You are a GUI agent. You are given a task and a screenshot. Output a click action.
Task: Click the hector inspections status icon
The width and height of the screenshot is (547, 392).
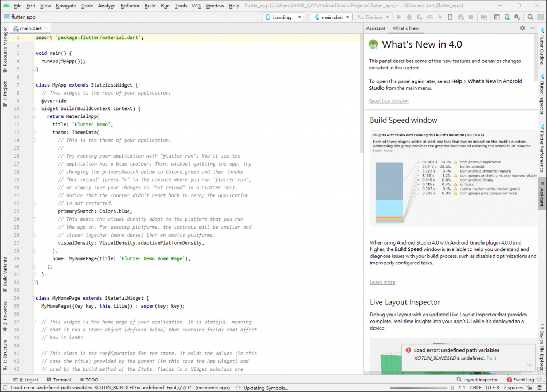(x=540, y=388)
